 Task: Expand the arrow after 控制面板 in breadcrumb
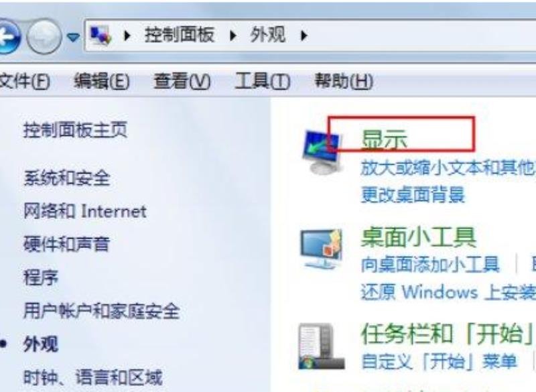pyautogui.click(x=232, y=36)
